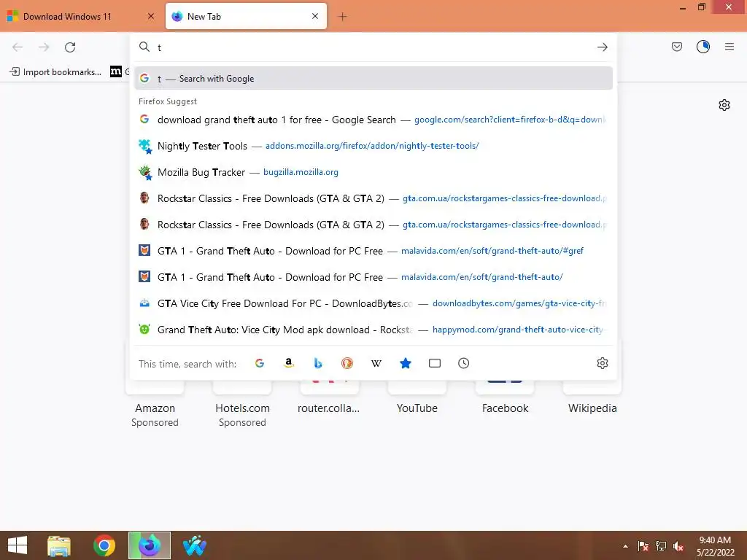
Task: Select the New Tab tab
Action: click(246, 17)
